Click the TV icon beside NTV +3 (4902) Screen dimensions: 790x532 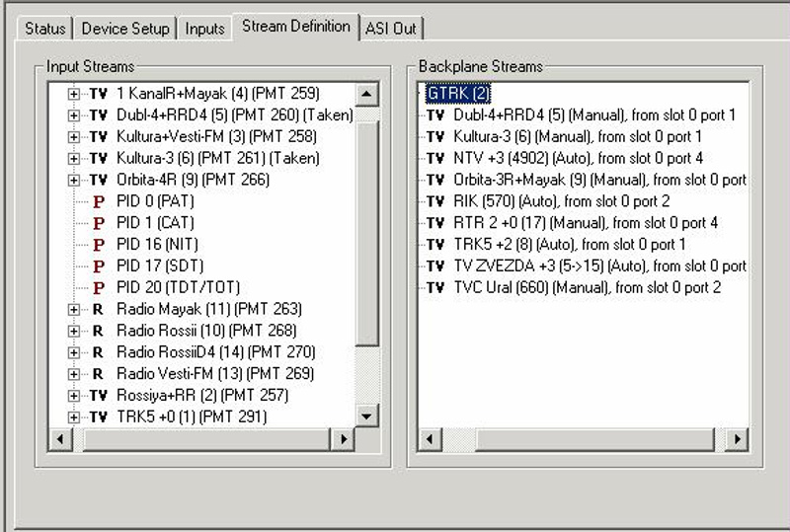coord(435,158)
